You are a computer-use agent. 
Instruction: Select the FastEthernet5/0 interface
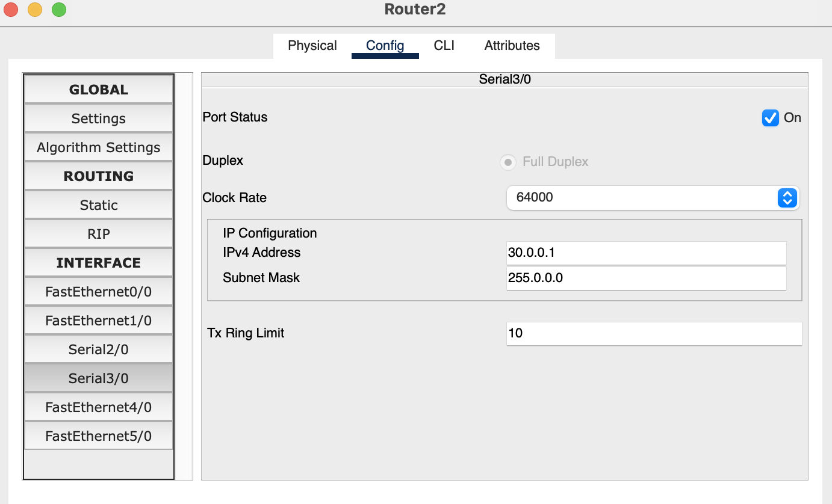coord(99,436)
